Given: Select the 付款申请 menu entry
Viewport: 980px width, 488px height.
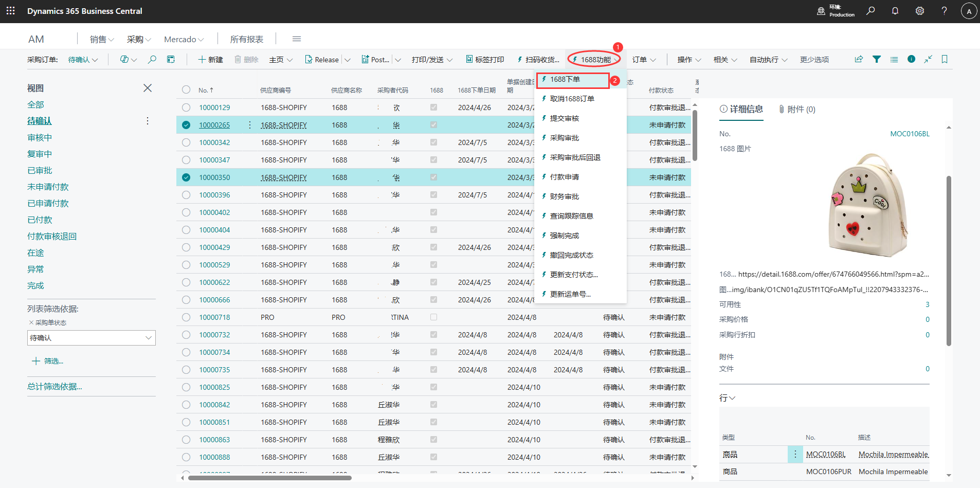Looking at the screenshot, I should click(564, 177).
